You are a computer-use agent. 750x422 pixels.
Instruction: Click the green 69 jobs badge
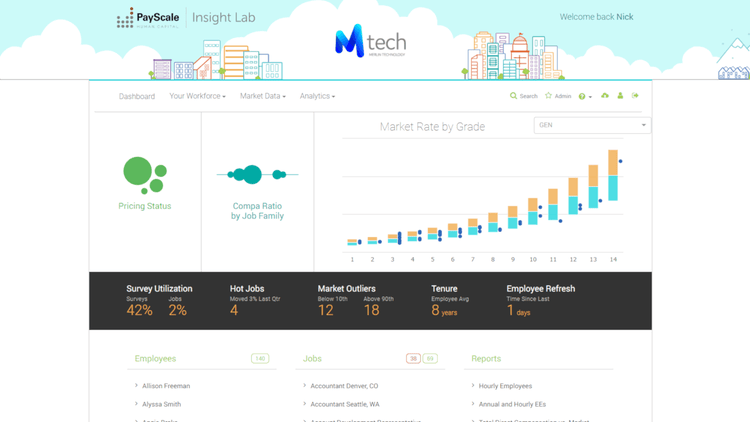coord(430,358)
